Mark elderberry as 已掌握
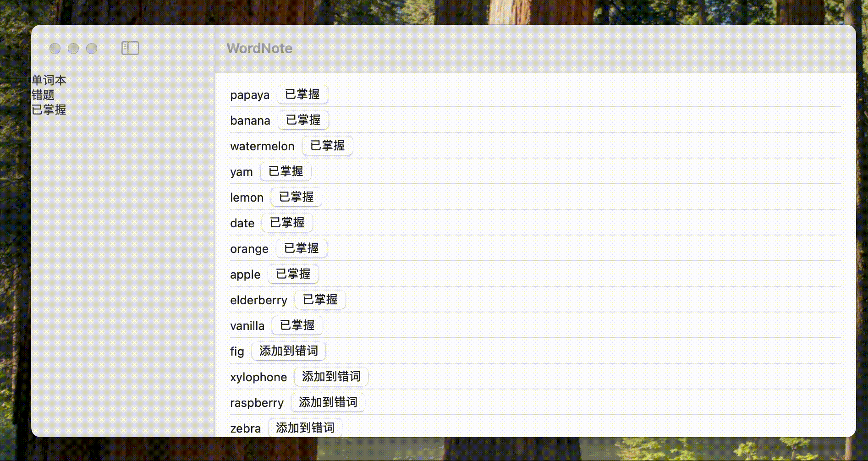Image resolution: width=868 pixels, height=461 pixels. coord(320,300)
